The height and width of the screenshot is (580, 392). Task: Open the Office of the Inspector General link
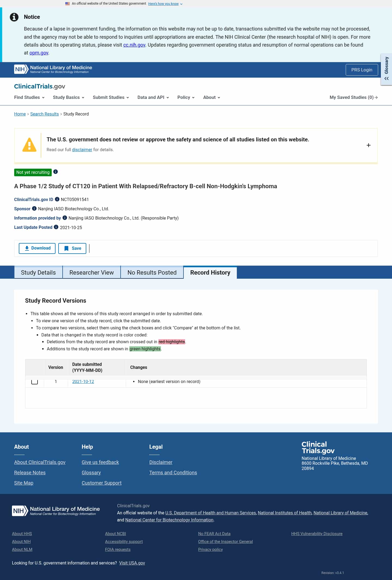(225, 541)
